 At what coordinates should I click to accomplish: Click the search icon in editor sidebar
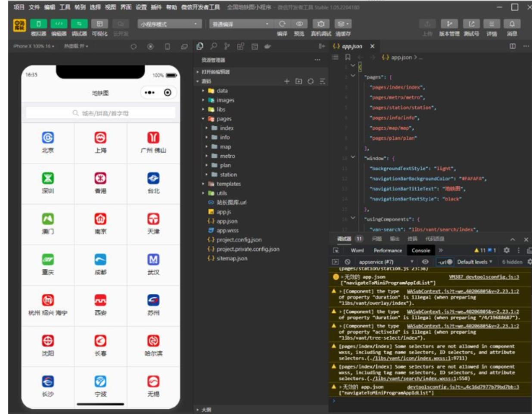click(x=214, y=46)
